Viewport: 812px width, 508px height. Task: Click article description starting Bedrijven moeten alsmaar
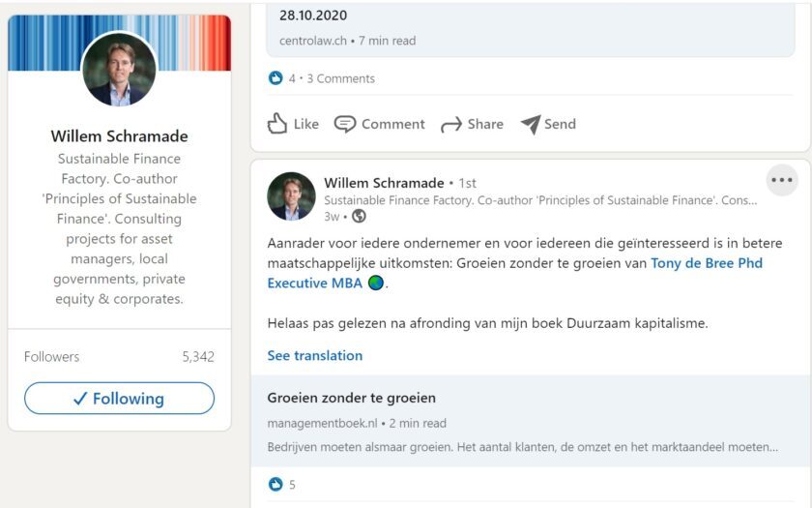523,447
